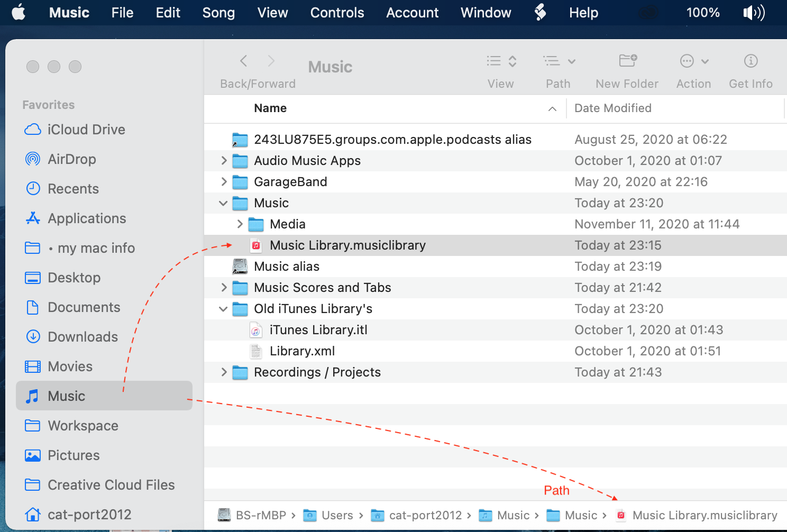787x532 pixels.
Task: Click the iTunes Library.itl file icon
Action: (256, 331)
